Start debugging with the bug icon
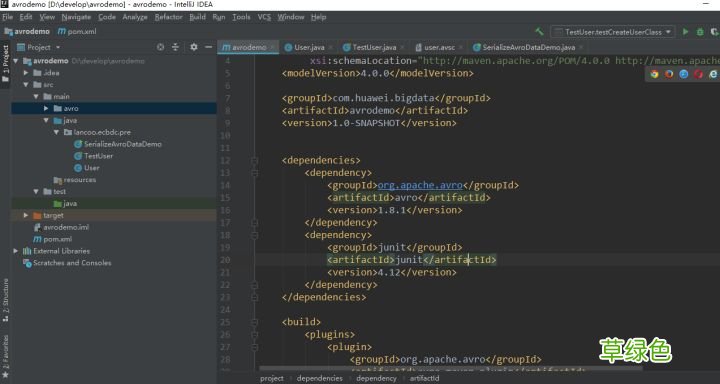The image size is (720, 384). [700, 32]
